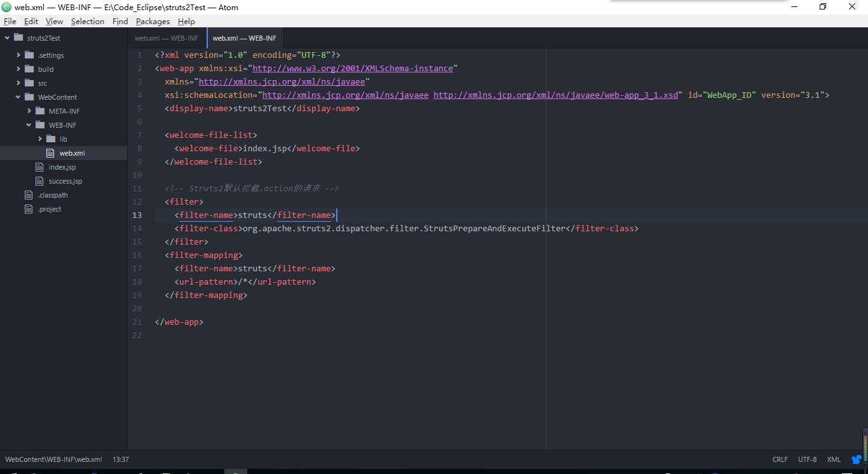Viewport: 868px width, 474px height.
Task: Expand the lib folder chevron
Action: [40, 139]
